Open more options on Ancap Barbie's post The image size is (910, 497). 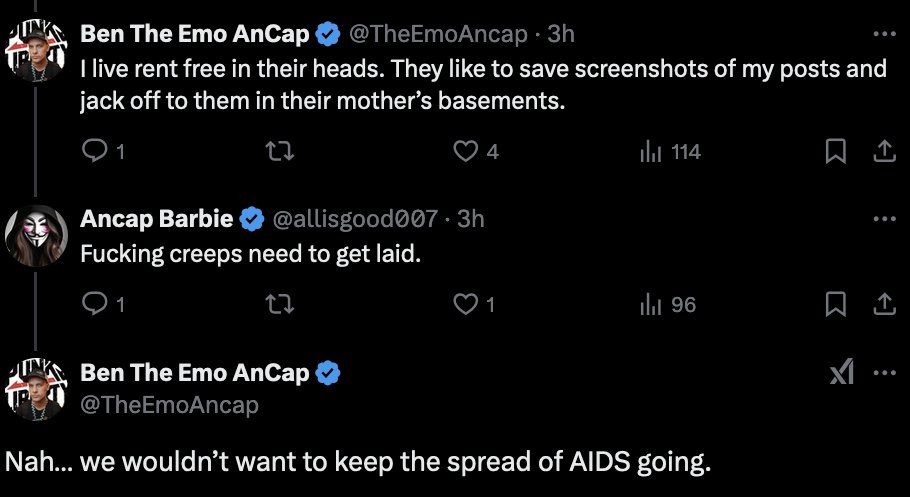point(884,219)
